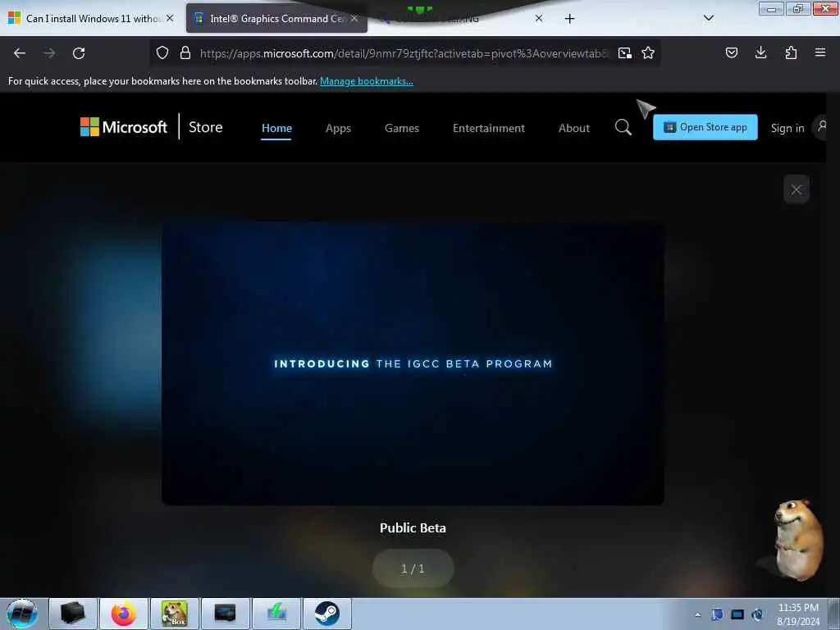Launch Firefox from the taskbar
The height and width of the screenshot is (630, 840).
click(x=124, y=614)
